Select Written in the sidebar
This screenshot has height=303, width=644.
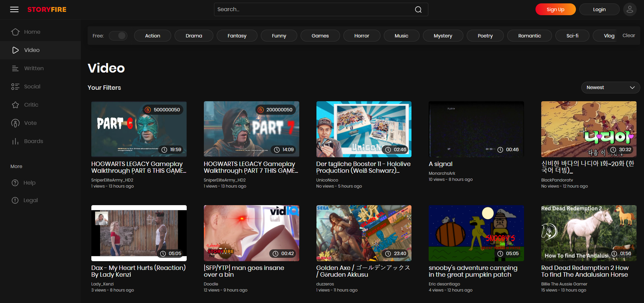point(40,68)
